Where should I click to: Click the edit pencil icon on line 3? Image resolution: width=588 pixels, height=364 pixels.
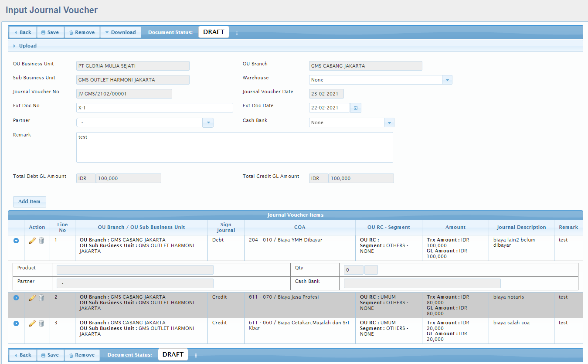coord(32,323)
